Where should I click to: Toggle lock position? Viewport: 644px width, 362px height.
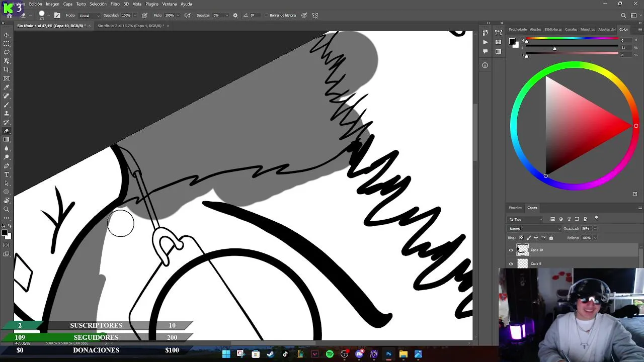click(x=536, y=238)
